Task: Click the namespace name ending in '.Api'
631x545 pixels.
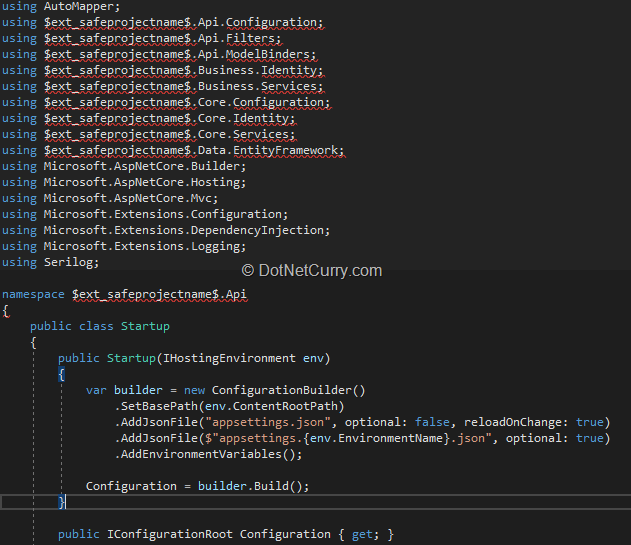Action: tap(159, 295)
